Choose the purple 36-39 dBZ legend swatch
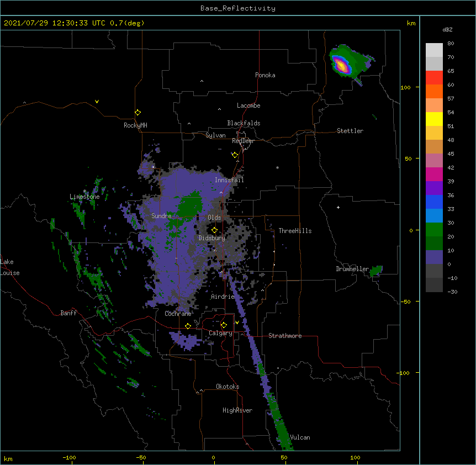This screenshot has width=476, height=465. (434, 188)
